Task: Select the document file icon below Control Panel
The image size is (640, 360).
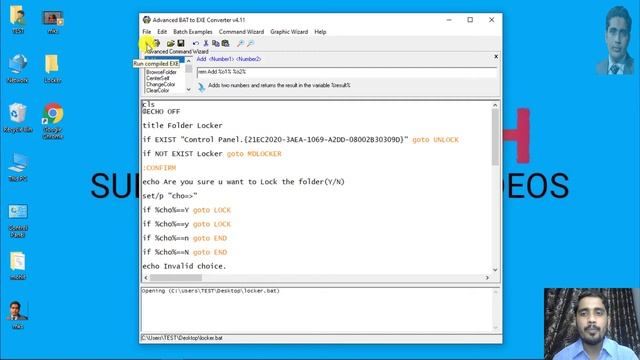Action: click(18, 265)
